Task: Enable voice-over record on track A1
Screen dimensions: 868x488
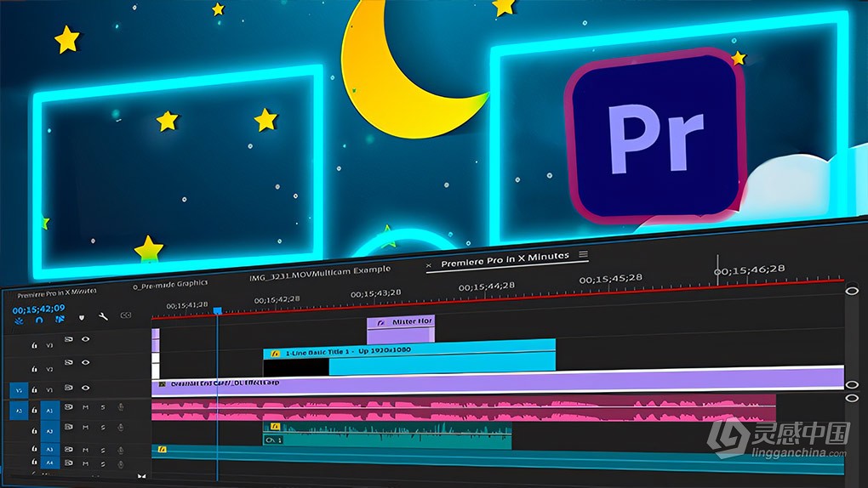Action: 121,406
